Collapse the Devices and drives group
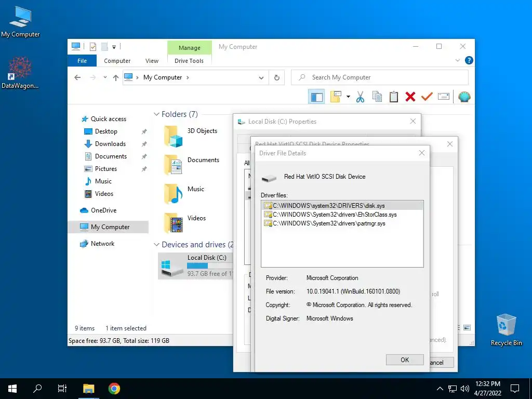 (156, 245)
